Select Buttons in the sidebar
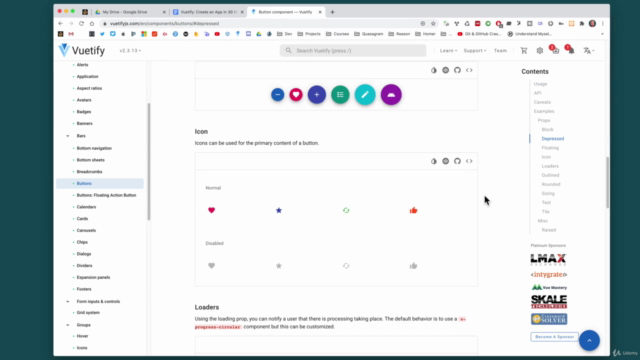The height and width of the screenshot is (360, 640). click(x=100, y=184)
